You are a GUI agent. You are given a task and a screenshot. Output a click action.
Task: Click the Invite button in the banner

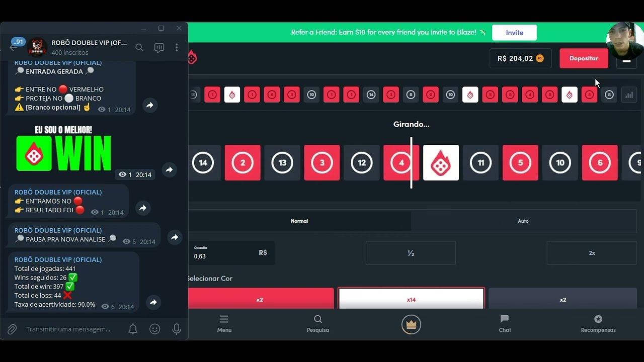click(x=514, y=33)
